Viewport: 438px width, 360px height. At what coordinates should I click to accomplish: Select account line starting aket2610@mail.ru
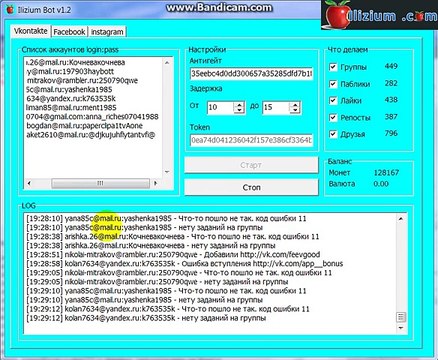tap(91, 135)
